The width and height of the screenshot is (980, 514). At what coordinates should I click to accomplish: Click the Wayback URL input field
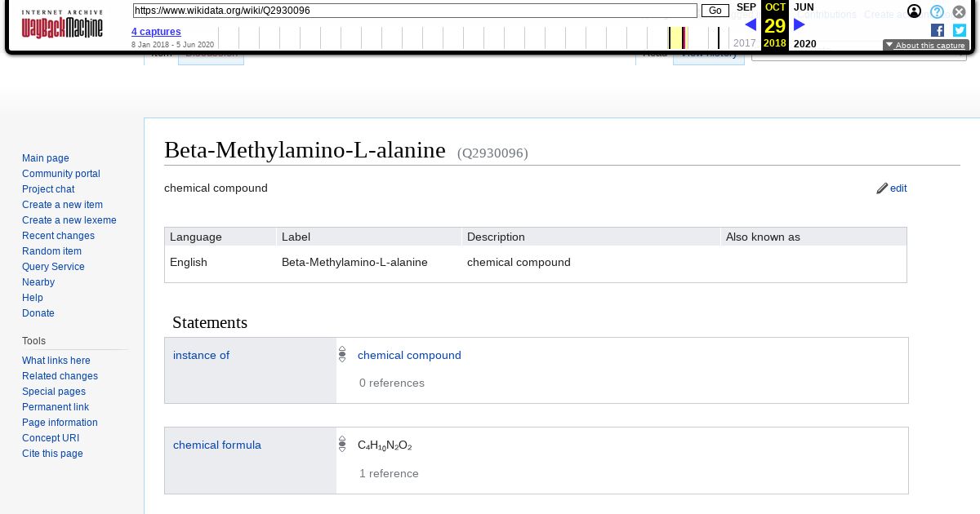pyautogui.click(x=415, y=11)
